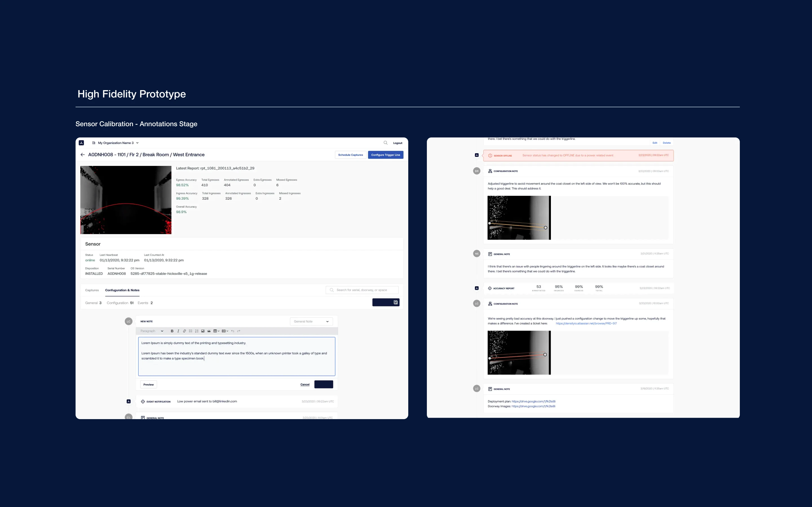Select the Bold formatting icon
Image resolution: width=812 pixels, height=507 pixels.
point(173,331)
